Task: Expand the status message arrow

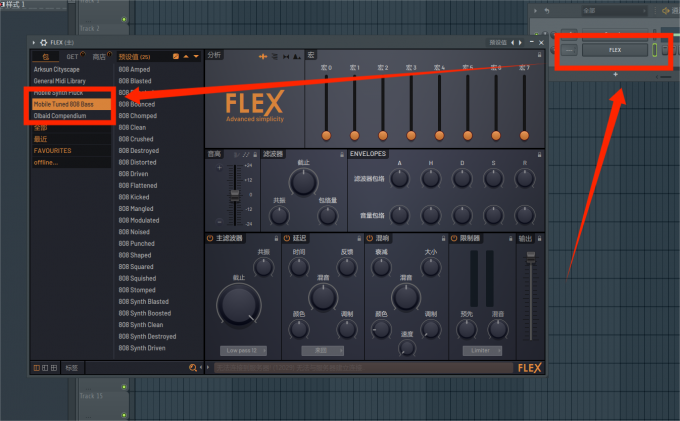Action: (208, 368)
